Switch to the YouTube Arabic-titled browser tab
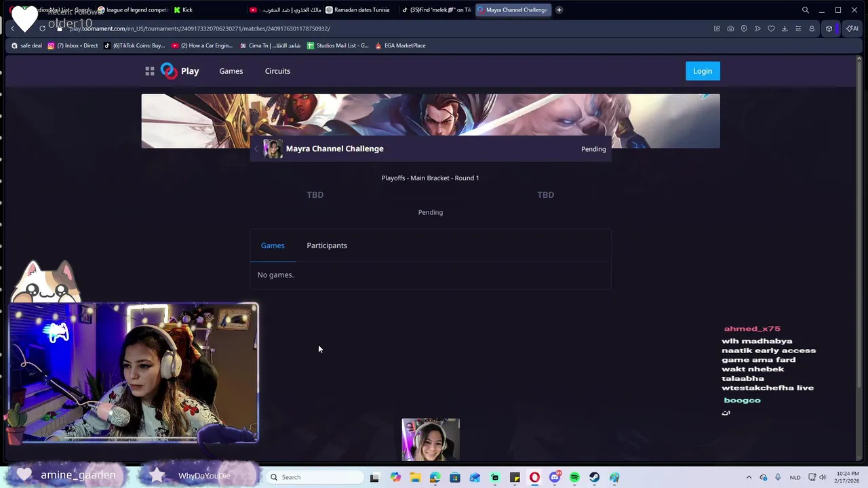This screenshot has width=868, height=488. pyautogui.click(x=283, y=10)
